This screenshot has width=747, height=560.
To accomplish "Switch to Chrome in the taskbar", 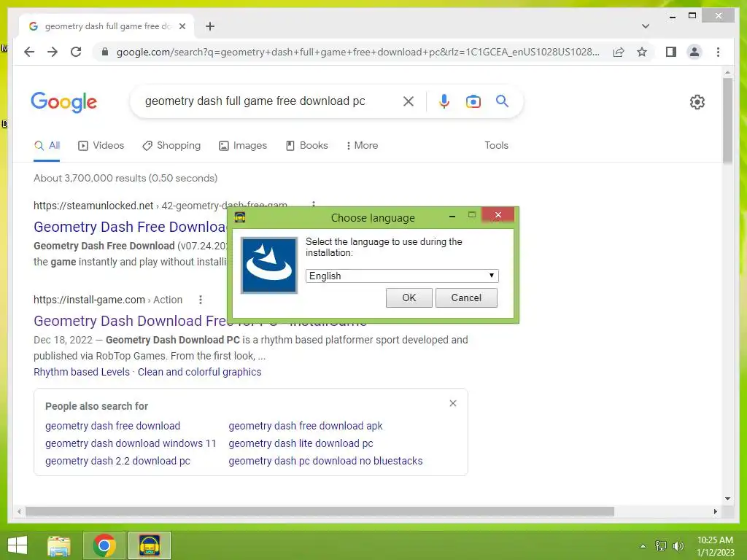I will (x=104, y=545).
